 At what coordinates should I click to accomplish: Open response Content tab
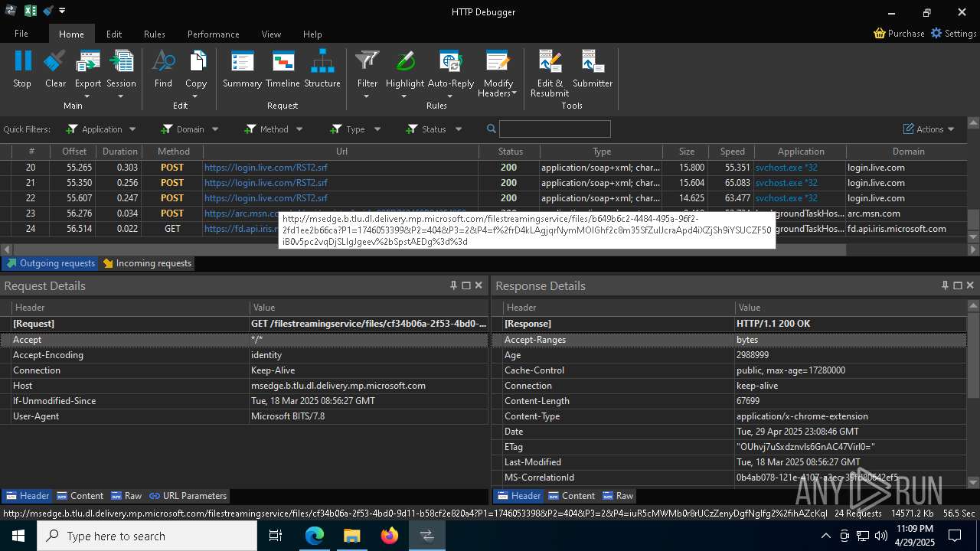pos(571,496)
